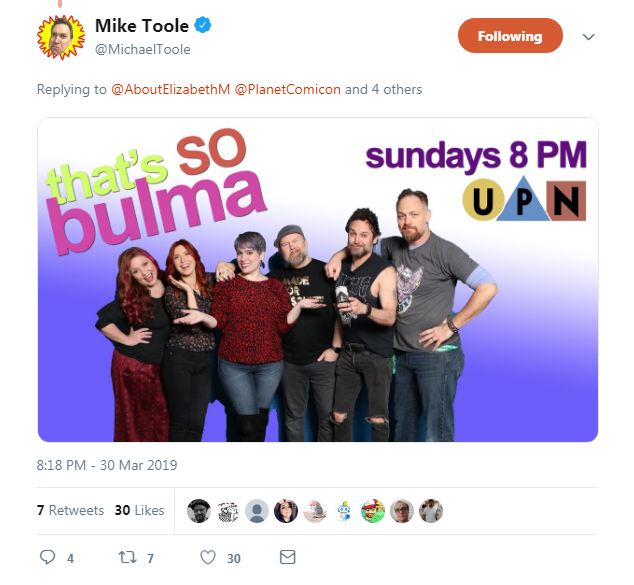This screenshot has height=585, width=634.
Task: Open the default gray silhouette liker avatar
Action: point(257,511)
